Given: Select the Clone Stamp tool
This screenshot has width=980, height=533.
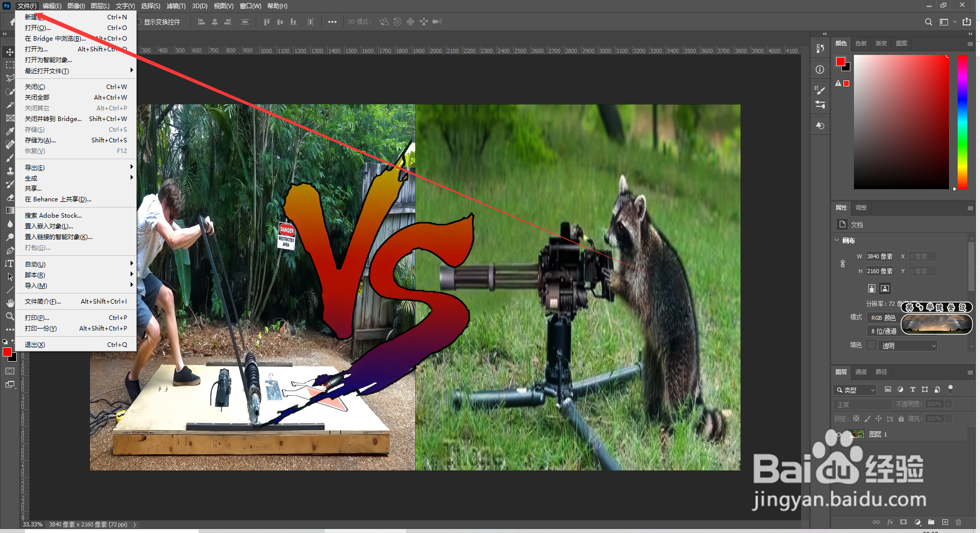Looking at the screenshot, I should coord(10,171).
